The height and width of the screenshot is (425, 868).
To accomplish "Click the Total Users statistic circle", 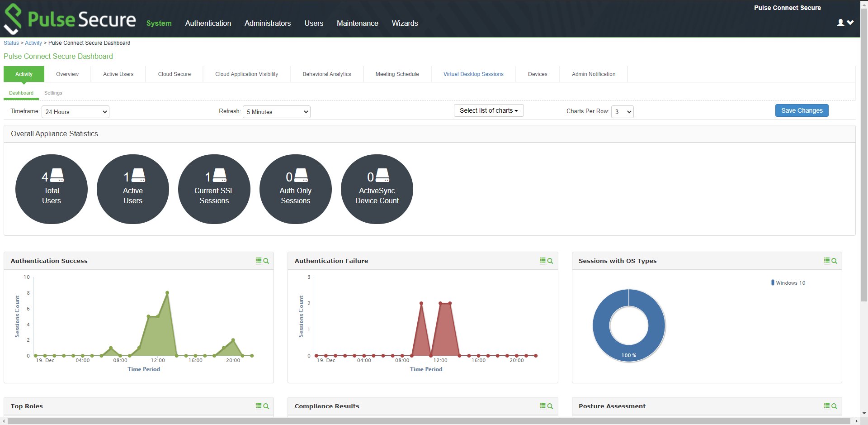I will [x=52, y=189].
